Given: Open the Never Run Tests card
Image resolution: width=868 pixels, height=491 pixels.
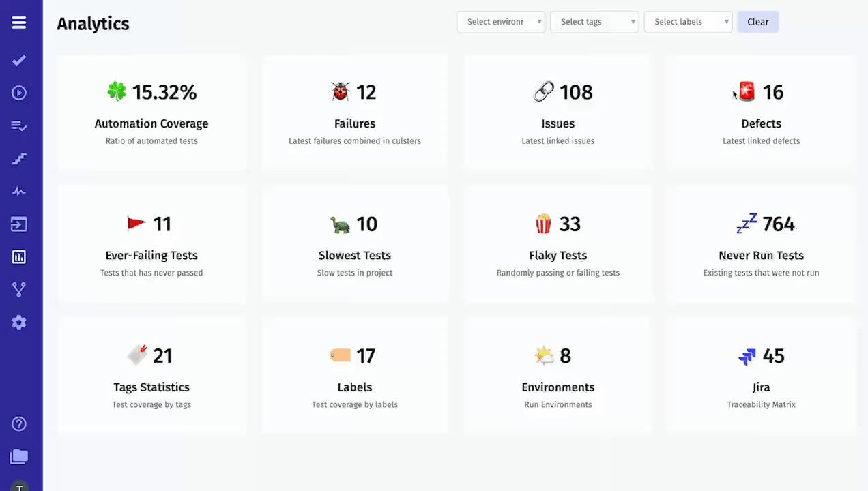Looking at the screenshot, I should (761, 244).
